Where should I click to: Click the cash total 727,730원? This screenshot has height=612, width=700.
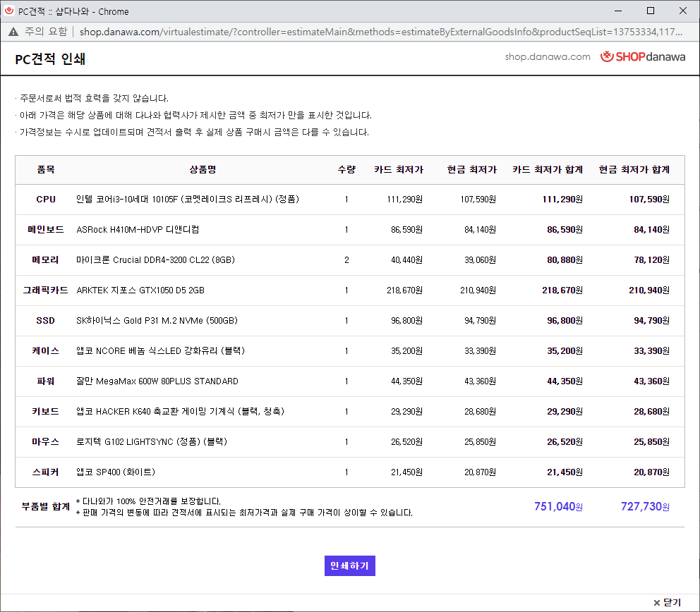coord(645,507)
